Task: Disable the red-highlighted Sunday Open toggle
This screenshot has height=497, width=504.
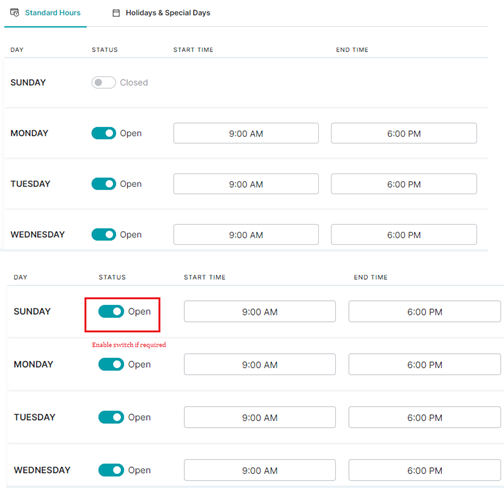Action: 111,312
